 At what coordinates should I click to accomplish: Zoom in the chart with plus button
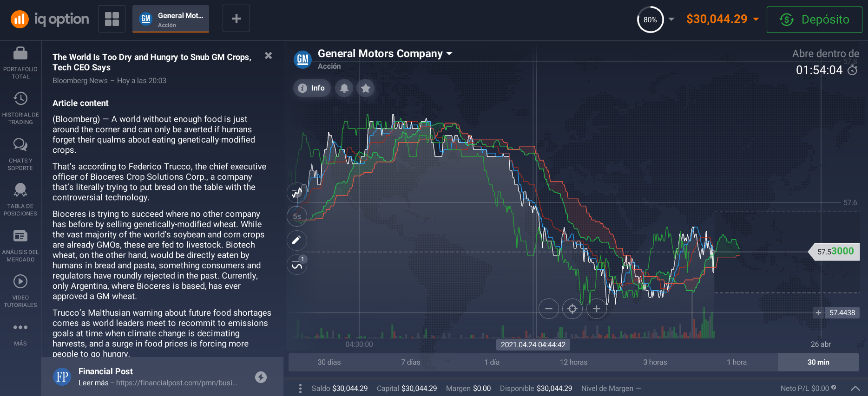597,309
